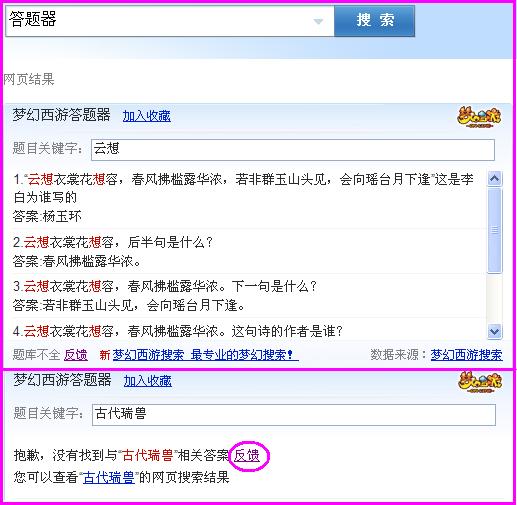517x505 pixels.
Task: Click the scroll down arrow in results
Action: tap(495, 331)
